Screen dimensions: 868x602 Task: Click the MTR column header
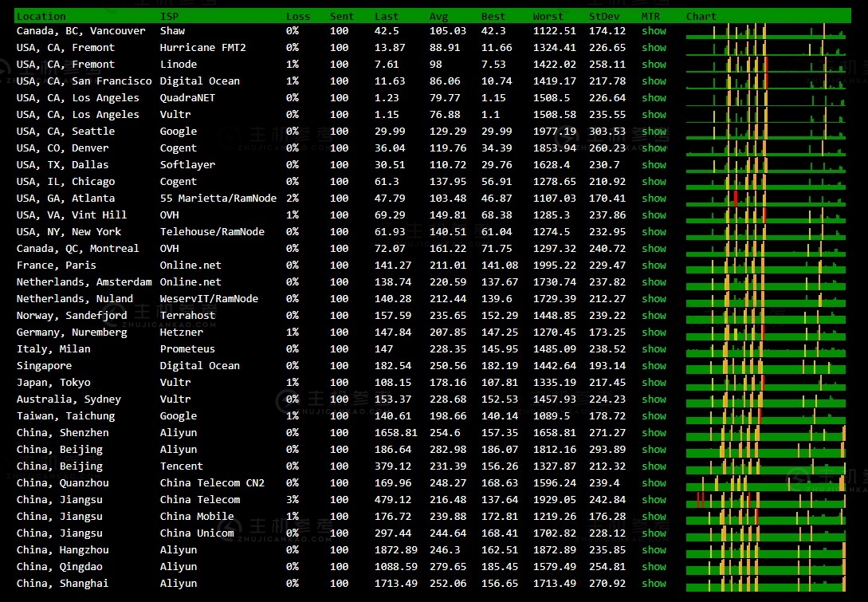pos(650,17)
